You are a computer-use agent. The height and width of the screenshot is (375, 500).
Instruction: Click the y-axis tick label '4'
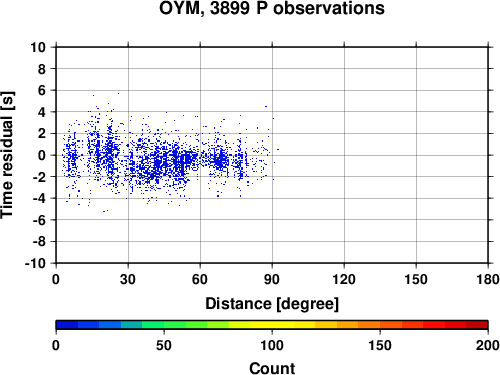coord(42,112)
